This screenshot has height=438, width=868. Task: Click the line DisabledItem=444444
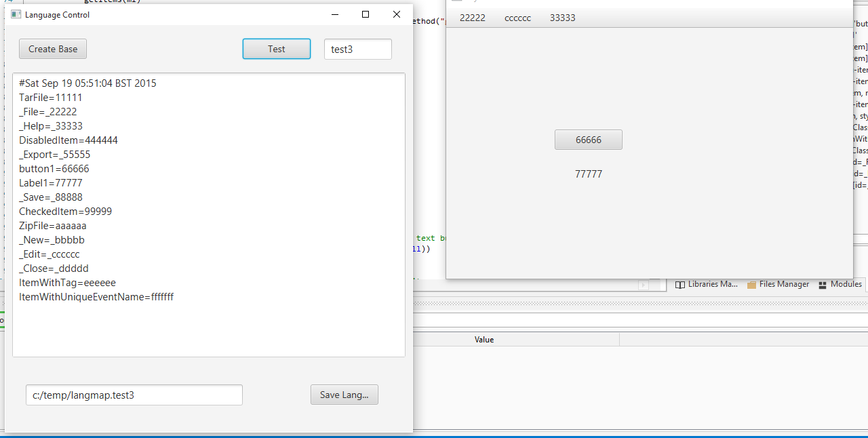click(x=68, y=140)
